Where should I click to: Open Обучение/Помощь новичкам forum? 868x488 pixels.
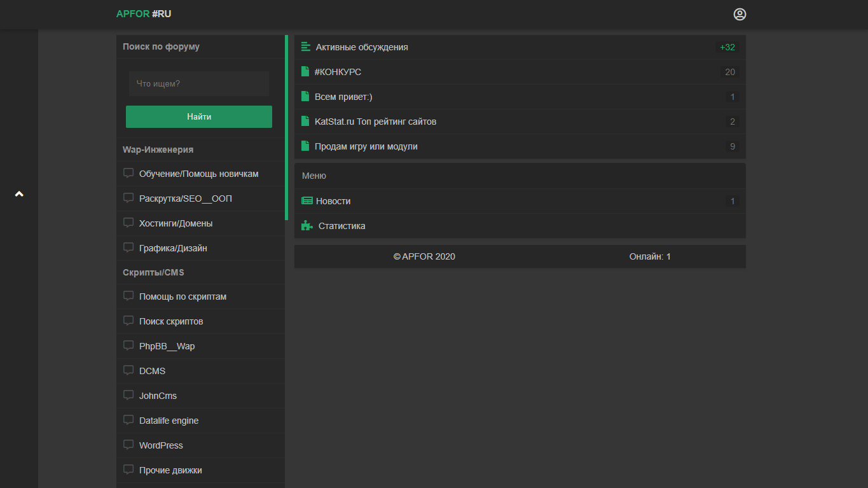pos(200,174)
